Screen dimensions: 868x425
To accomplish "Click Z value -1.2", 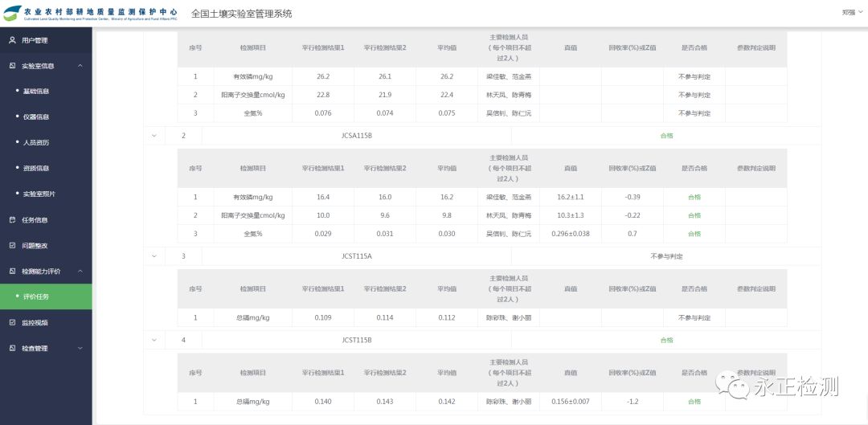I will point(633,401).
